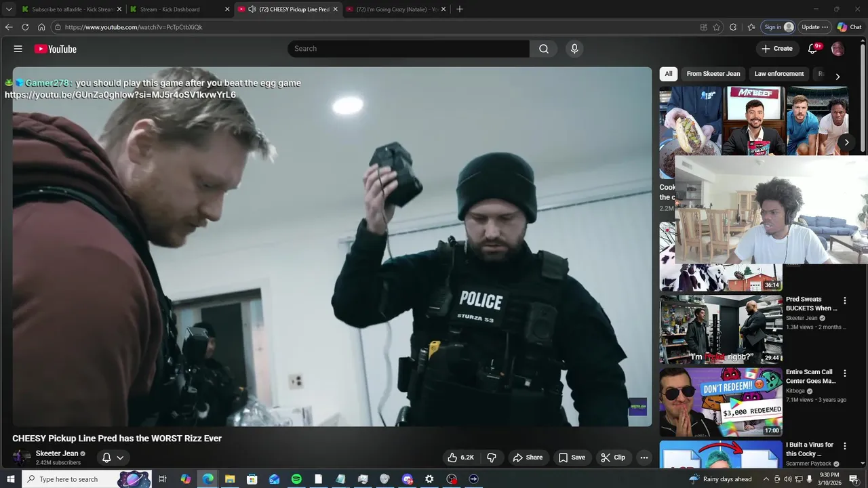Open YouTube notifications bell with 9+ badge

813,49
